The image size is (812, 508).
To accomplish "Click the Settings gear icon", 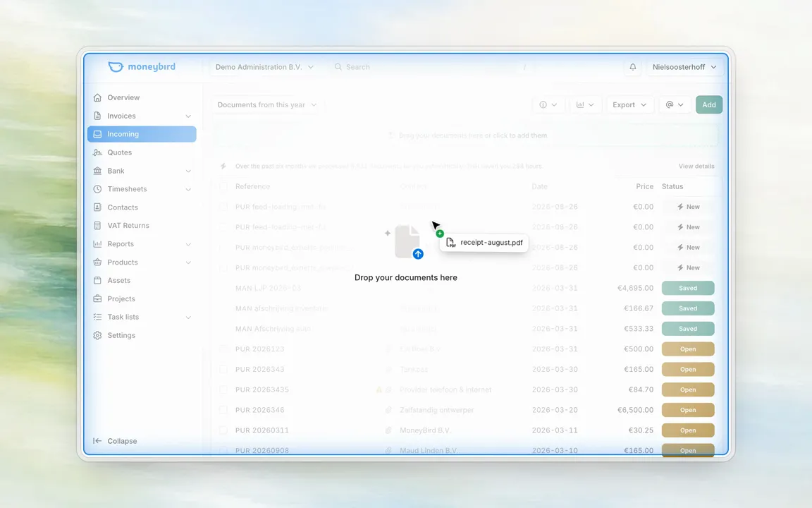I will click(97, 335).
